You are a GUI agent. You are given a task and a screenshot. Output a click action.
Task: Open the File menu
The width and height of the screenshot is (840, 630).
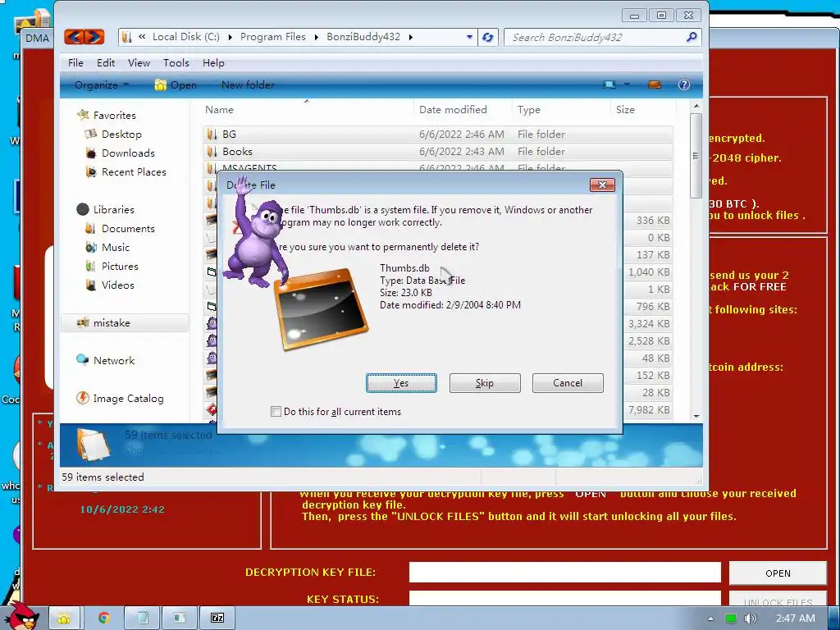[x=75, y=62]
